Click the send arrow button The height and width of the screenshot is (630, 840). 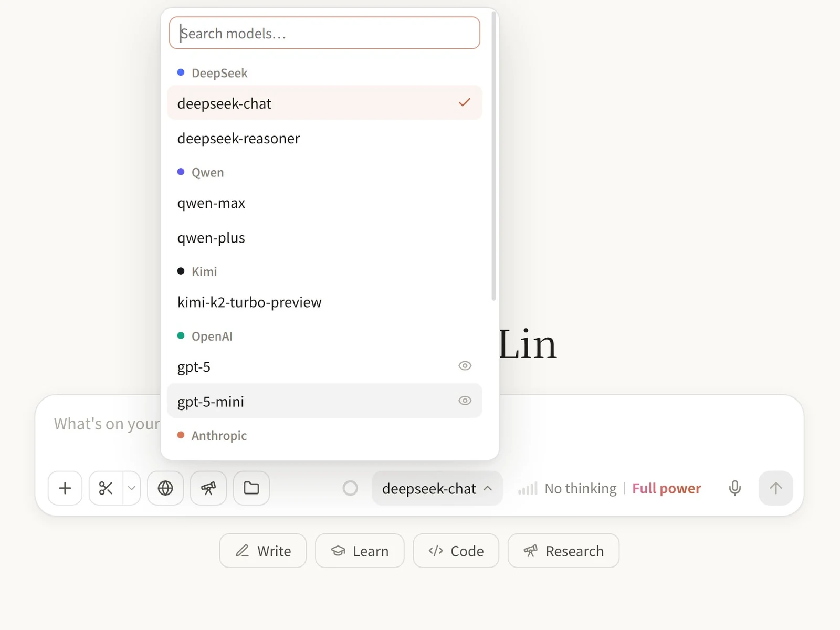click(x=776, y=488)
